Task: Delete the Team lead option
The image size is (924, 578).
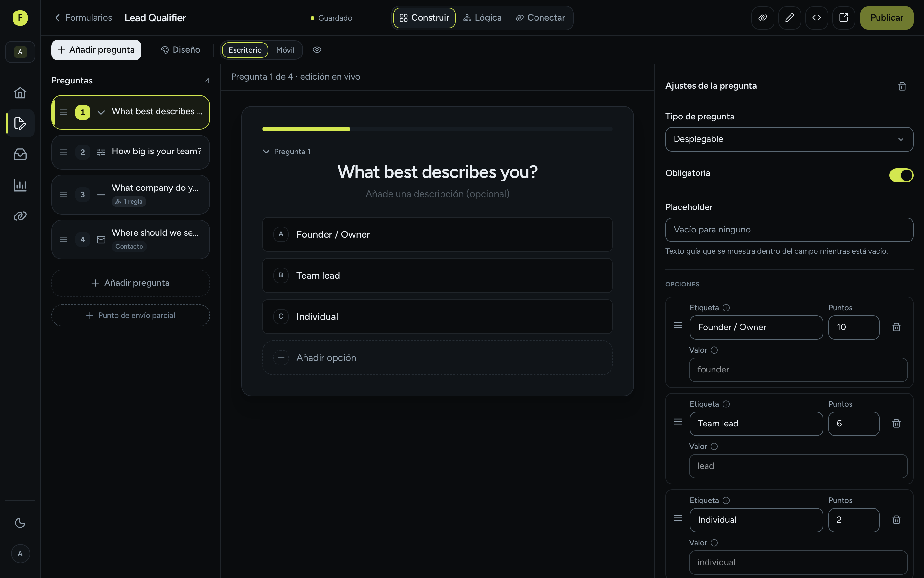Action: (x=896, y=424)
